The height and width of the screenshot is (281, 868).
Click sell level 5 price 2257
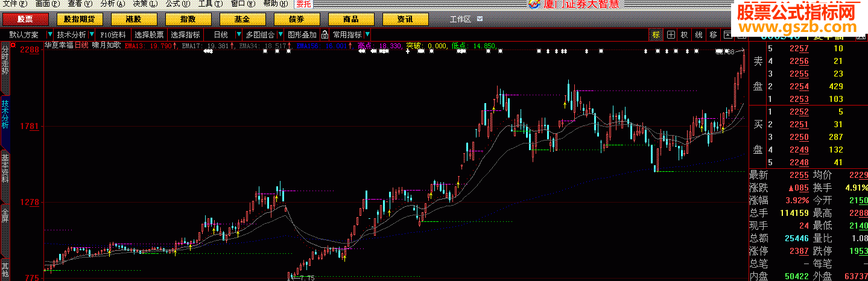click(x=799, y=48)
